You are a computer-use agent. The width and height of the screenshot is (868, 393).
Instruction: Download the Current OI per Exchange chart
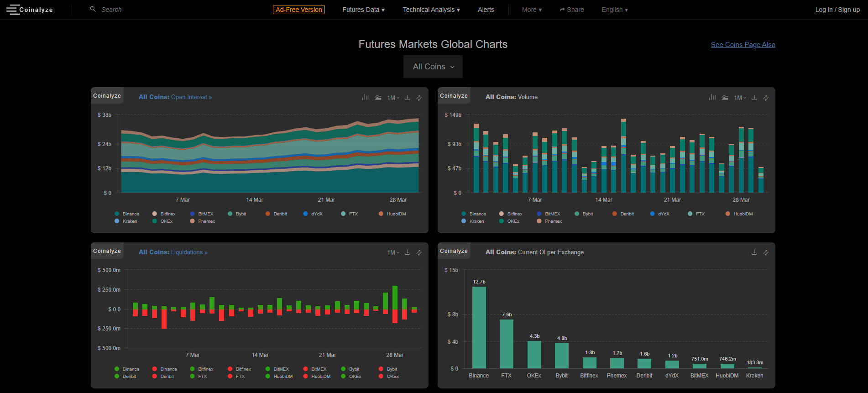754,252
